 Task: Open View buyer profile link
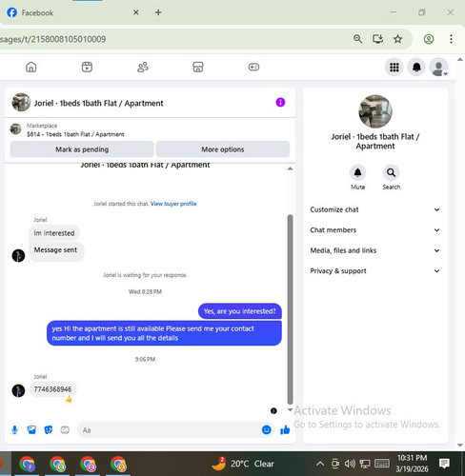pyautogui.click(x=173, y=204)
